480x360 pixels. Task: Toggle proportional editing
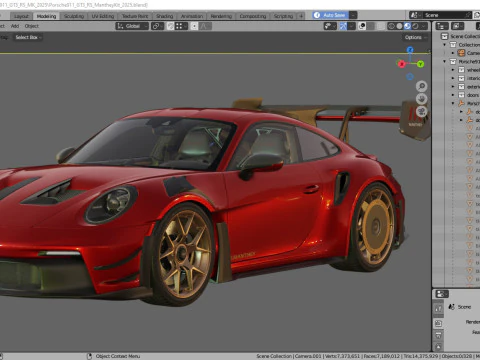pyautogui.click(x=194, y=26)
